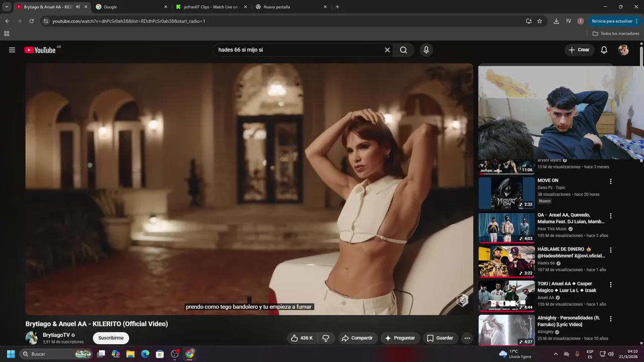Image resolution: width=644 pixels, height=362 pixels.
Task: Like the video with 436 K likes
Action: coord(301,338)
